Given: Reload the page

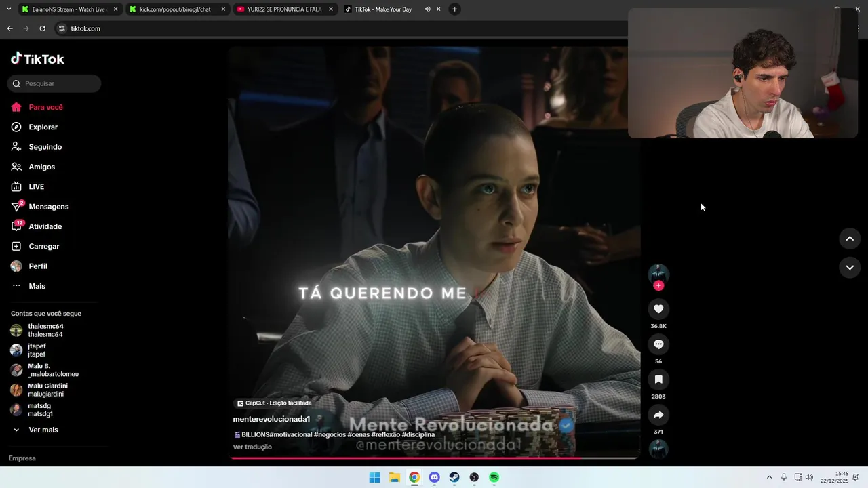Looking at the screenshot, I should 42,28.
